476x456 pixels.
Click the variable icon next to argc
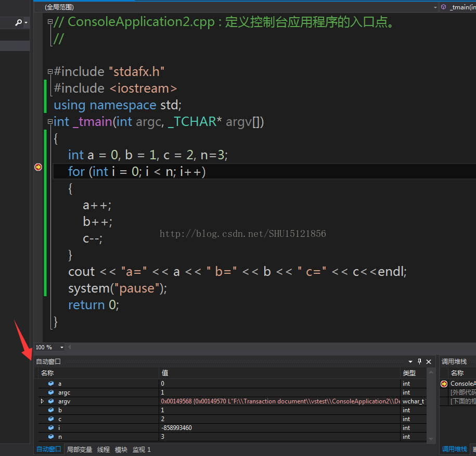[51, 392]
